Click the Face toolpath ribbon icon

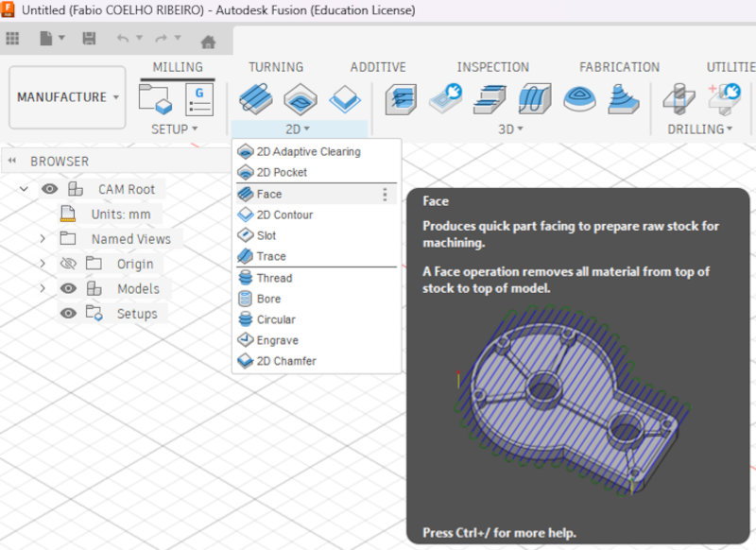[x=255, y=99]
